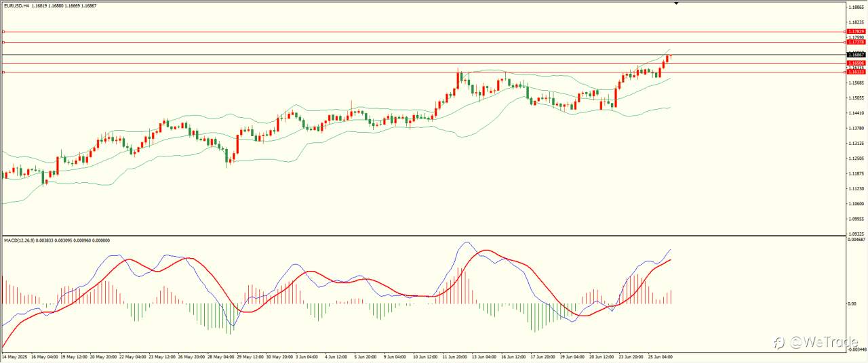Click price axis value 1.15055

[856, 98]
